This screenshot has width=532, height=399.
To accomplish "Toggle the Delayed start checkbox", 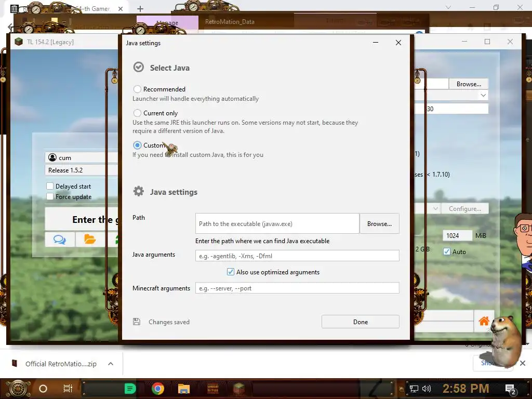I will point(50,186).
